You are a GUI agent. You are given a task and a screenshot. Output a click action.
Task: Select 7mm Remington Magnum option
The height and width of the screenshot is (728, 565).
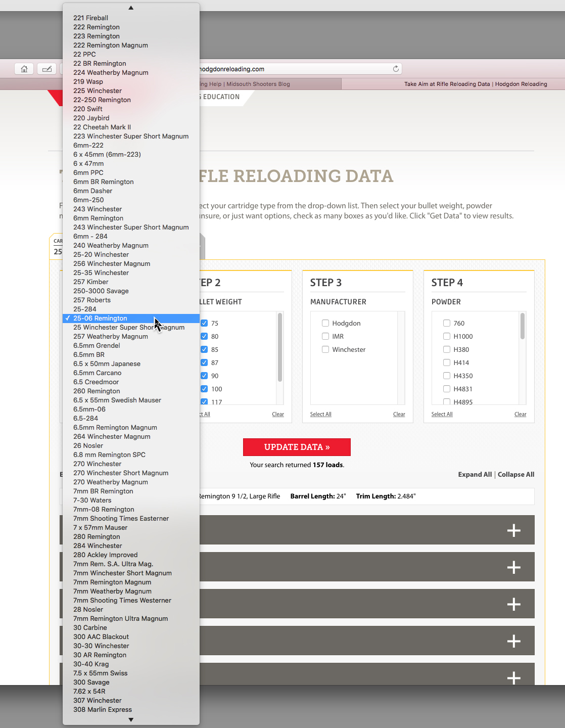pos(131,582)
